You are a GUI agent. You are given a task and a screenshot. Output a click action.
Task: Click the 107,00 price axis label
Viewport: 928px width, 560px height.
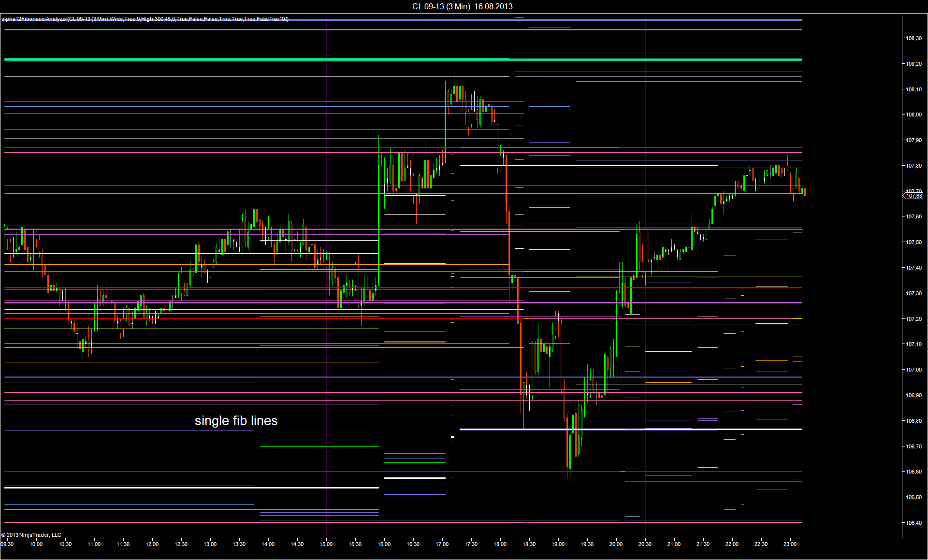(913, 370)
